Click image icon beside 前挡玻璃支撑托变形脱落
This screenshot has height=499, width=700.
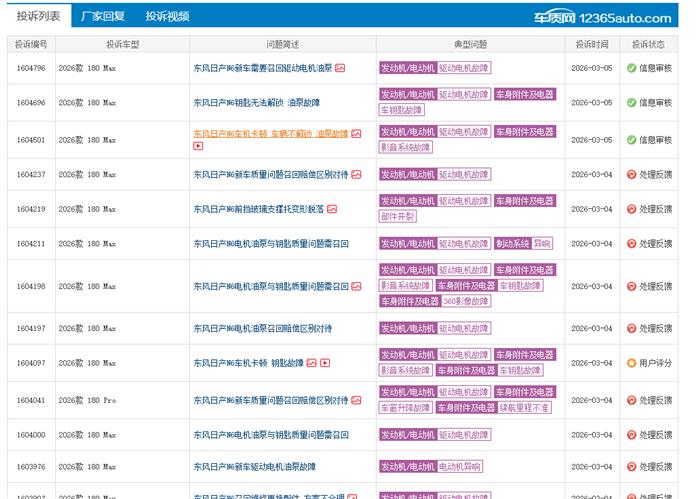point(332,209)
